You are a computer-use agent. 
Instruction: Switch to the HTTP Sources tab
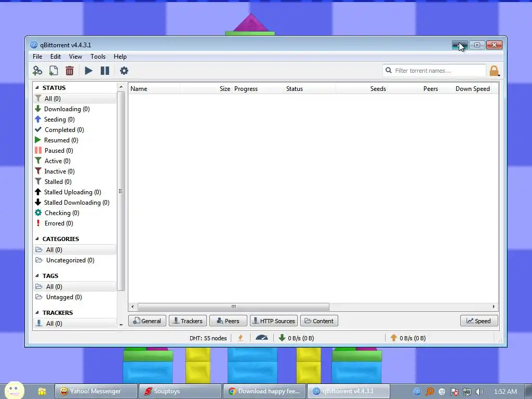pyautogui.click(x=274, y=321)
